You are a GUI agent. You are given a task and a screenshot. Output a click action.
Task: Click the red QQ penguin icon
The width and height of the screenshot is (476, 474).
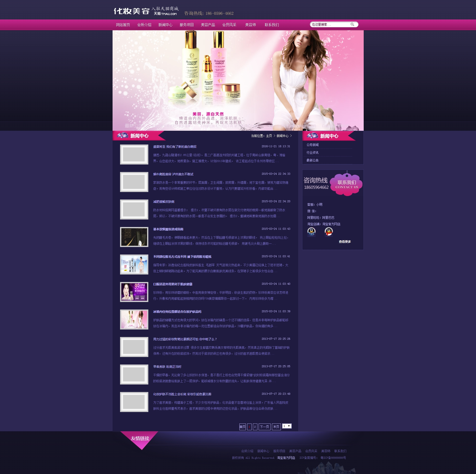[328, 232]
